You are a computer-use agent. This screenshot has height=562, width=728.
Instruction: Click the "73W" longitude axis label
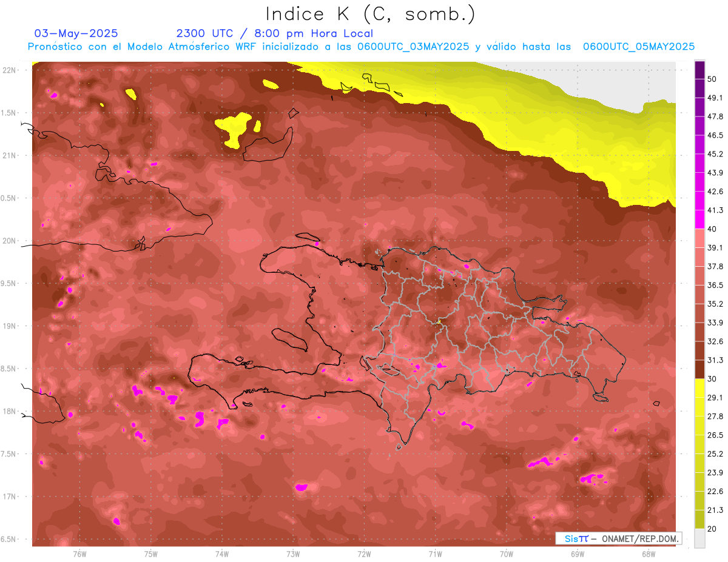tap(293, 554)
